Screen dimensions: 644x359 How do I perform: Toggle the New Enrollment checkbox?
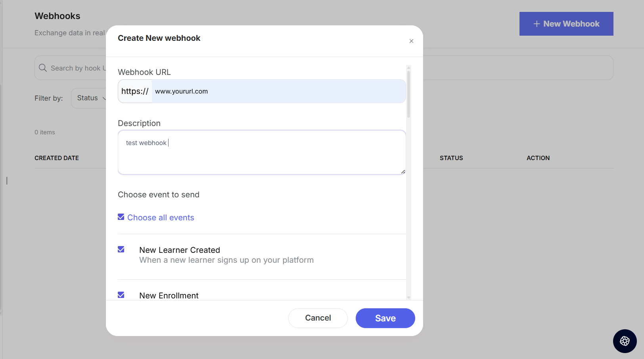click(121, 295)
